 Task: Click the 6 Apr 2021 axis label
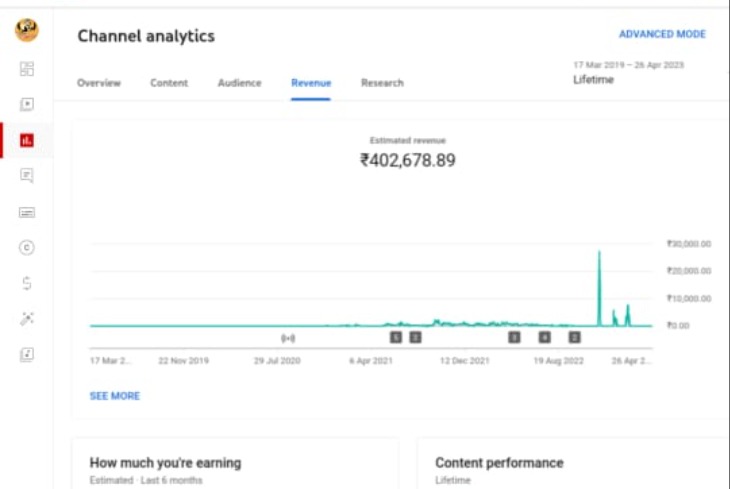point(371,361)
